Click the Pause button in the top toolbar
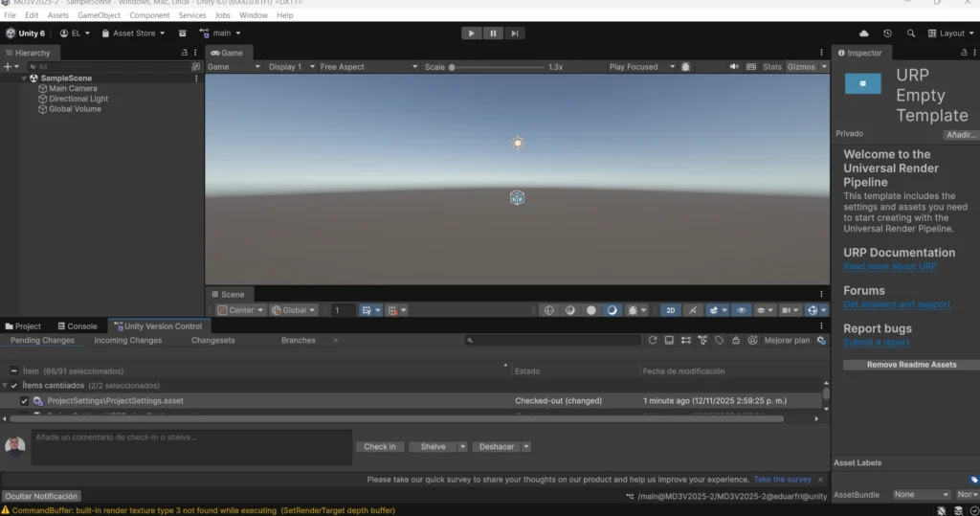The height and width of the screenshot is (516, 980). pos(493,34)
